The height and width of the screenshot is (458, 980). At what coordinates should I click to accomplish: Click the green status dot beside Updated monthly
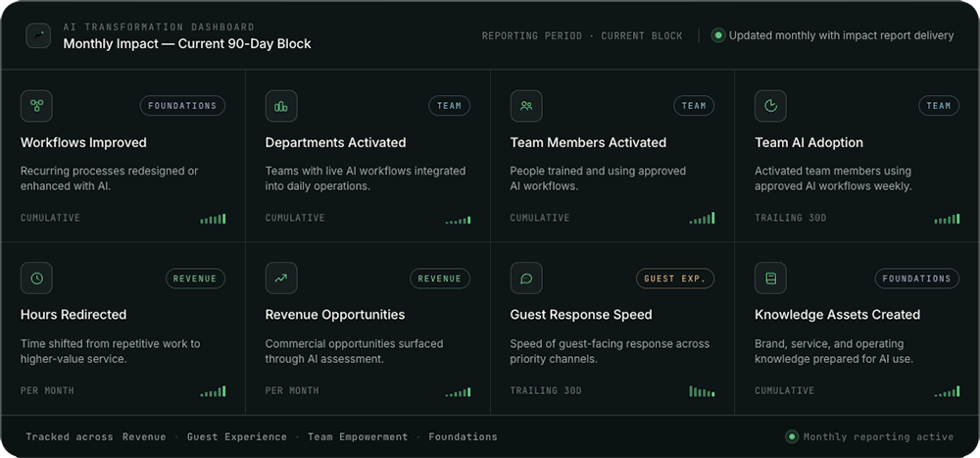pyautogui.click(x=718, y=35)
